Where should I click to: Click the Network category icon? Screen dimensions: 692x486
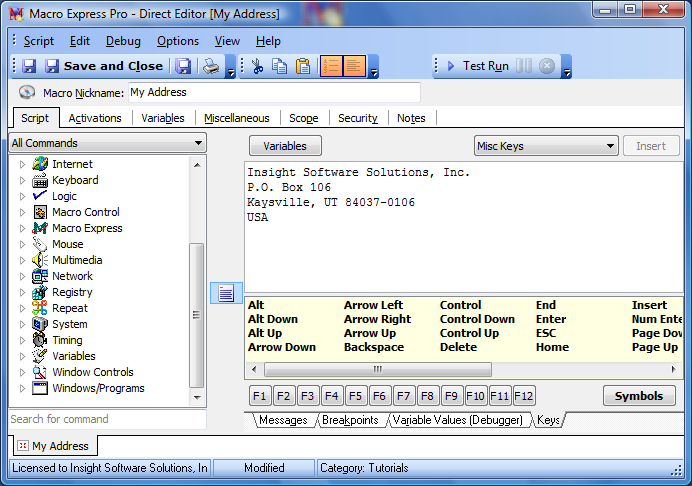40,276
